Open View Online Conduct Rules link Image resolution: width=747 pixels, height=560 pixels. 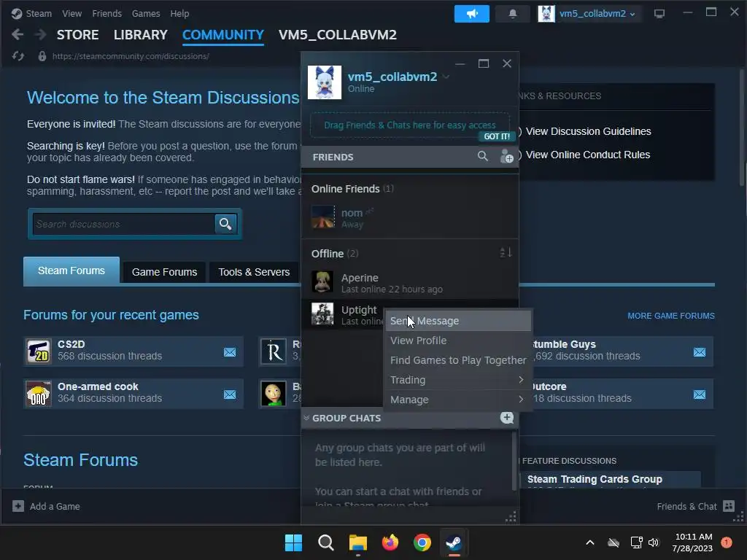(x=587, y=155)
